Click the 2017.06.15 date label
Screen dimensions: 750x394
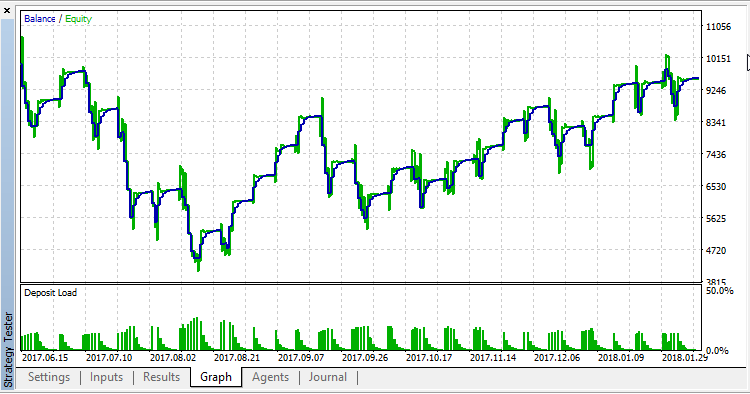[45, 358]
